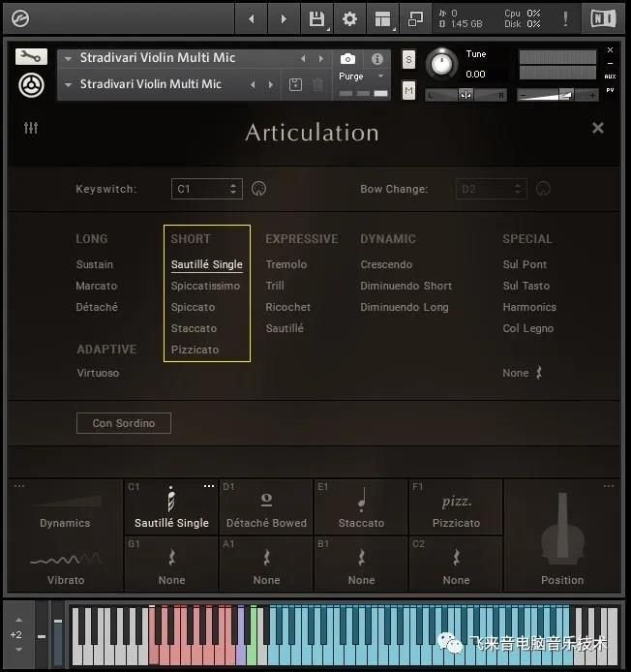The width and height of the screenshot is (631, 672).
Task: Click the Tune value 0.00 field
Action: coord(475,75)
